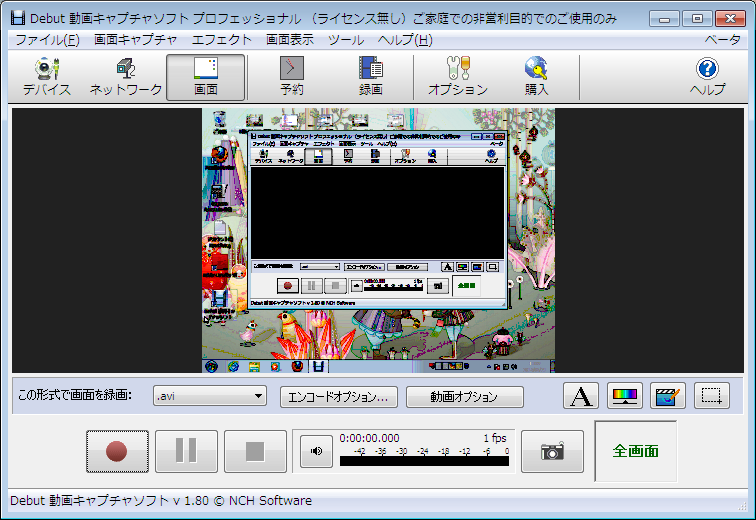Click the stop recording button
Viewport: 756px width, 520px height.
coord(256,451)
